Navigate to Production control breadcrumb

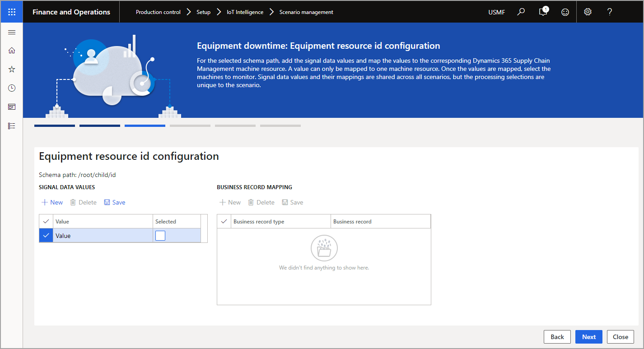158,12
